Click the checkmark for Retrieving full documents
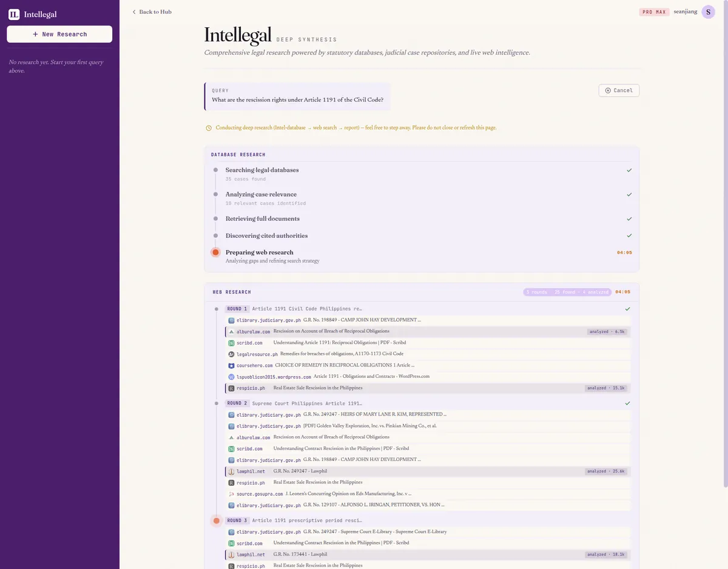Viewport: 728px width, 569px height. 629,219
